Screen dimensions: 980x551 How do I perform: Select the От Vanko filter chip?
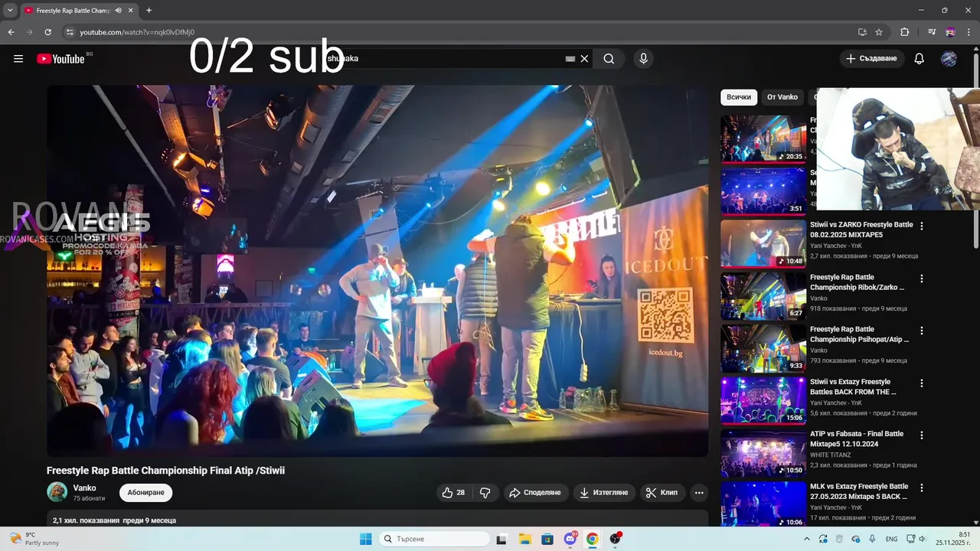[x=782, y=97]
